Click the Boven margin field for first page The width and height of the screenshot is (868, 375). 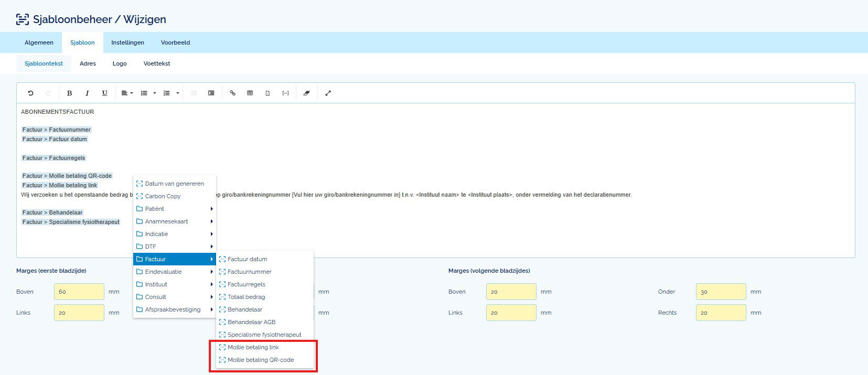79,292
